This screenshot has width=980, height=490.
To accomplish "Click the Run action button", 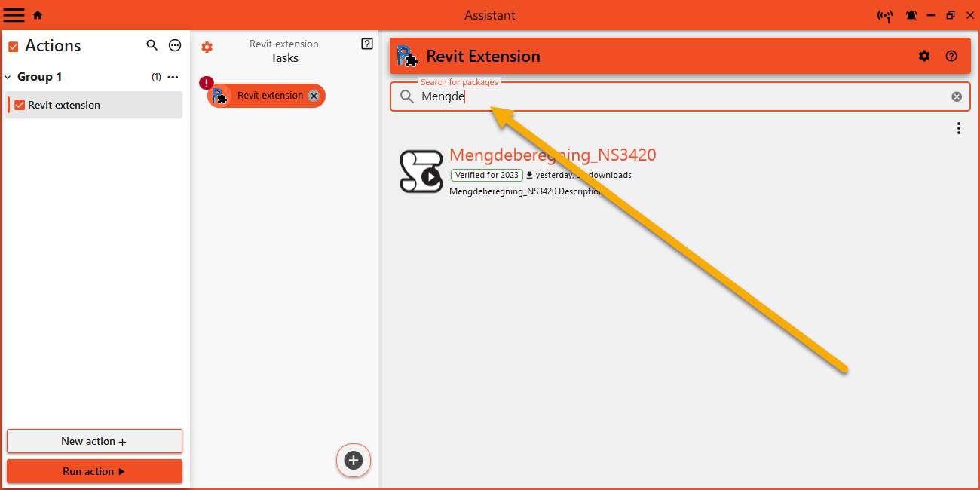I will point(94,471).
